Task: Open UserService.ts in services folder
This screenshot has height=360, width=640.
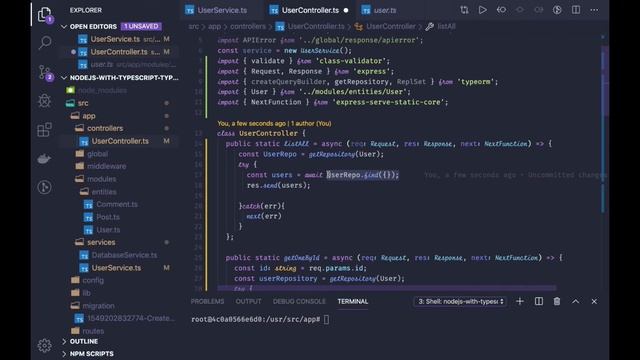Action: 116,268
